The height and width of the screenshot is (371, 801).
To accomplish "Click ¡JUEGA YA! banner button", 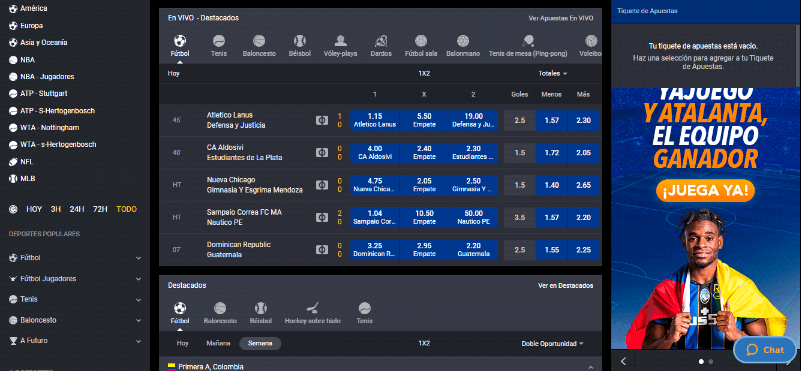I will [705, 191].
